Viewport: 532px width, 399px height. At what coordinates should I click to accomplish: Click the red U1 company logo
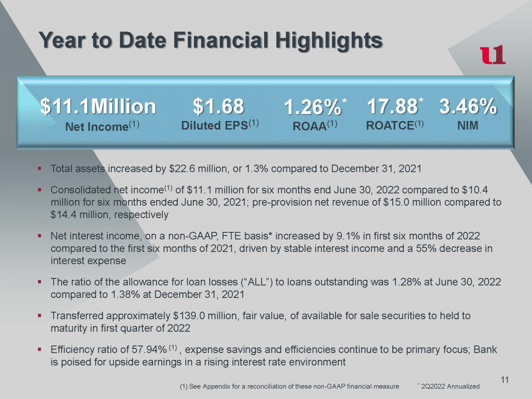[x=493, y=55]
